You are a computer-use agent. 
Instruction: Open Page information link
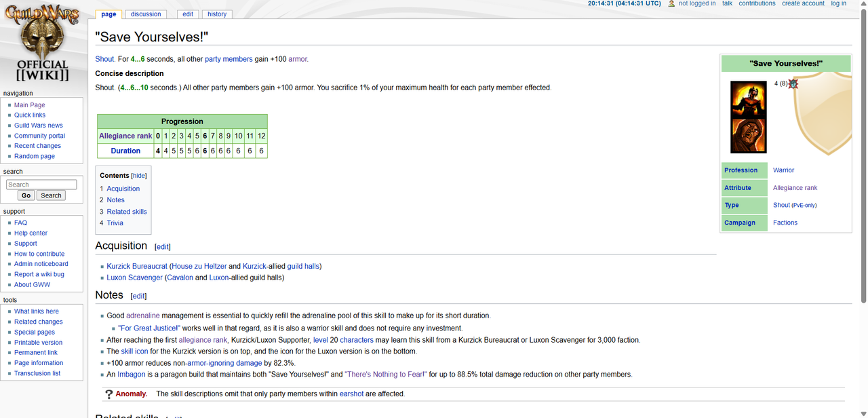click(39, 363)
